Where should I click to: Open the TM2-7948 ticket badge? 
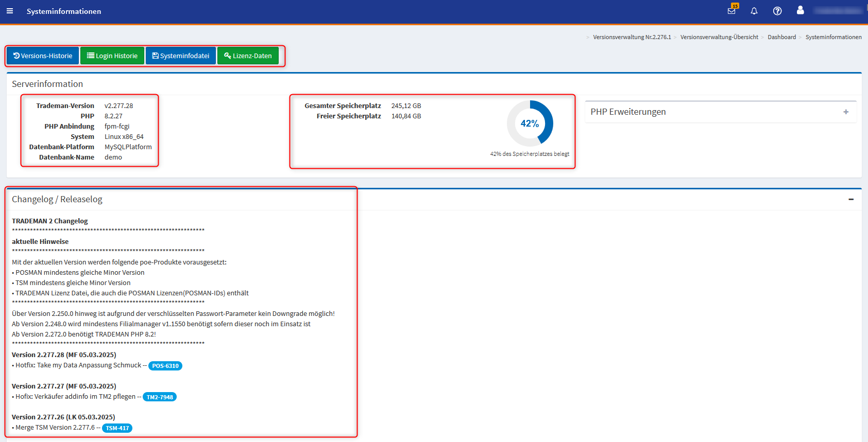[160, 397]
